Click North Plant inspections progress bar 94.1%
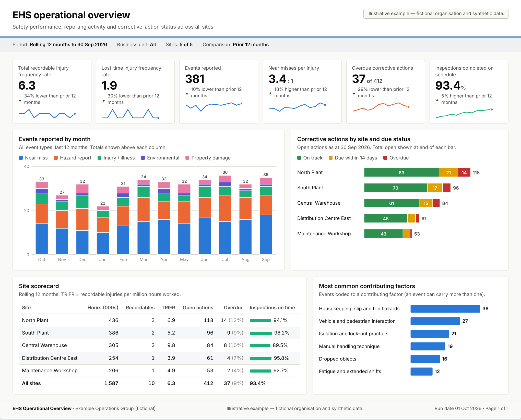This screenshot has height=420, width=521. click(260, 320)
